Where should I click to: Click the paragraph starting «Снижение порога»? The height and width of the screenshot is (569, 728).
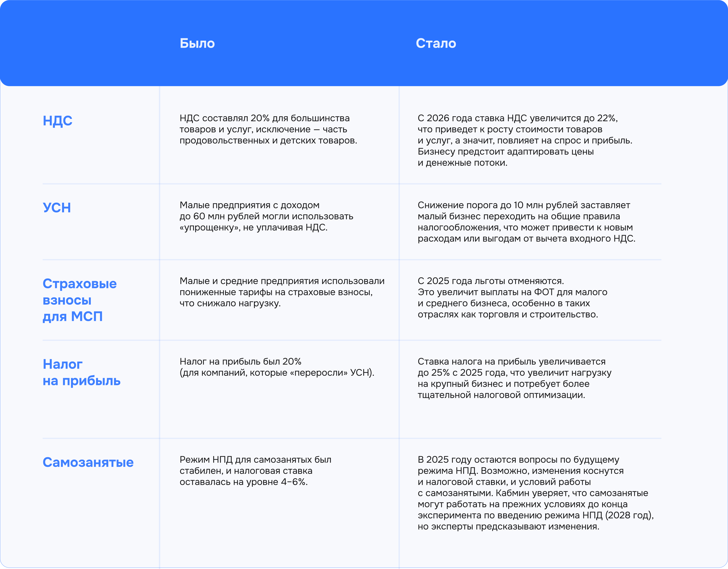[526, 222]
